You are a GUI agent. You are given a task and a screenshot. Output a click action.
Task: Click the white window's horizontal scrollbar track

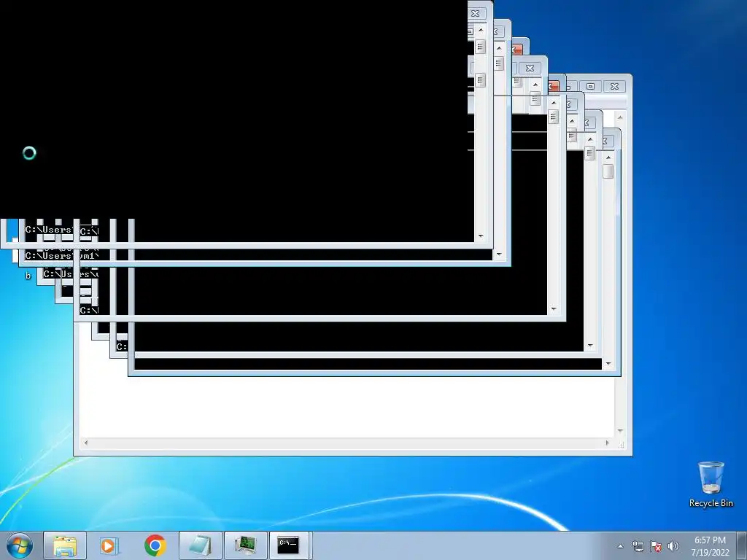(347, 443)
